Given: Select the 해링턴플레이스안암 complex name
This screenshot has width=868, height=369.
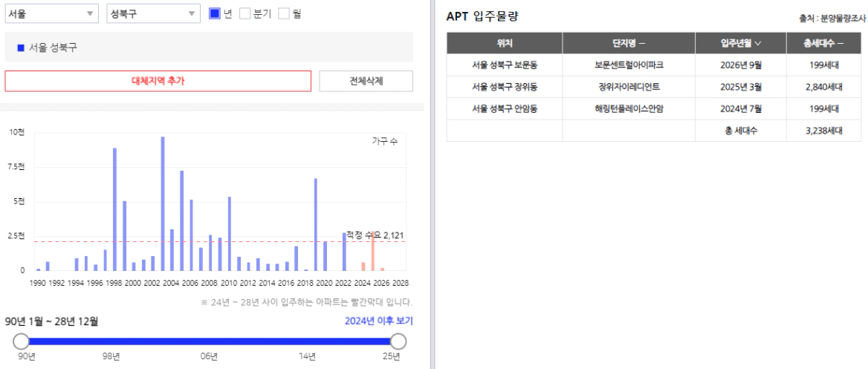Looking at the screenshot, I should (x=629, y=109).
